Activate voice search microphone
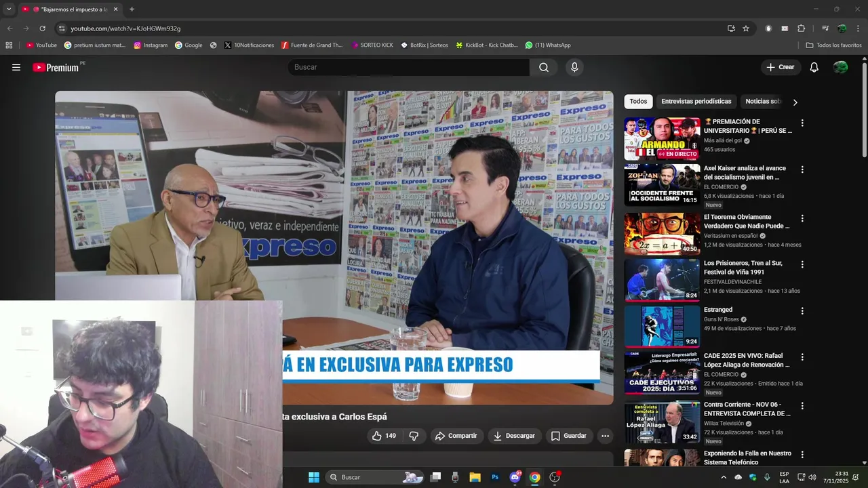Screen dimensions: 868x488 coord(574,67)
